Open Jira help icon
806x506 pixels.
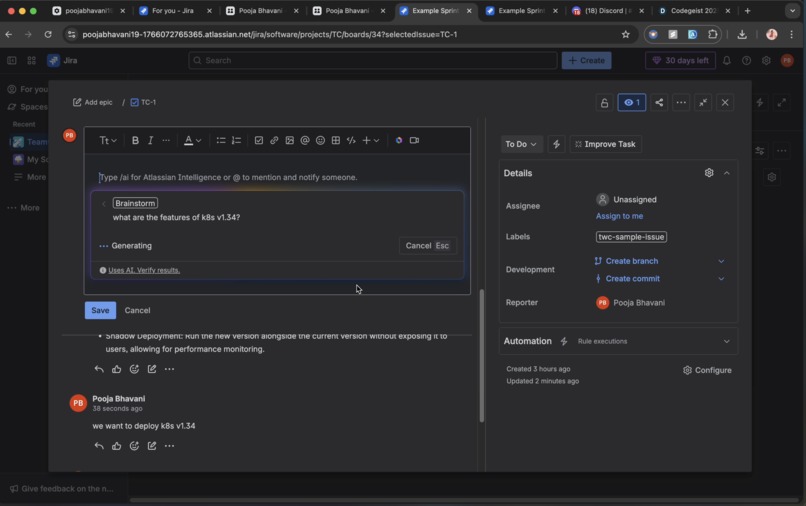click(746, 61)
